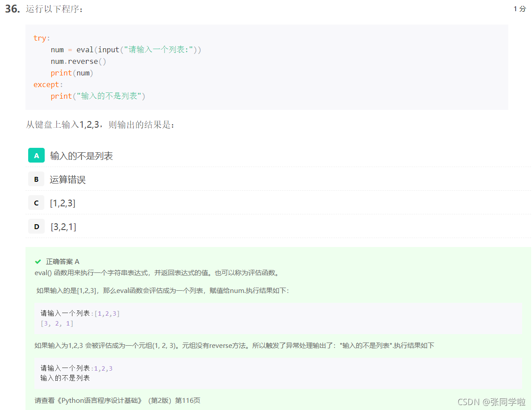Click the num = eval(input(...)) code line
The width and height of the screenshot is (532, 410).
coord(126,50)
